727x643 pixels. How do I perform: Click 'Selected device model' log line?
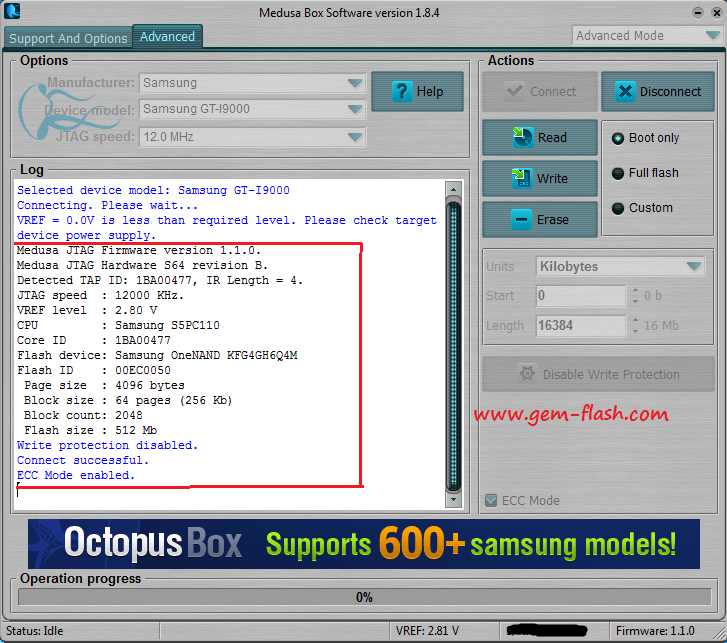click(x=153, y=190)
